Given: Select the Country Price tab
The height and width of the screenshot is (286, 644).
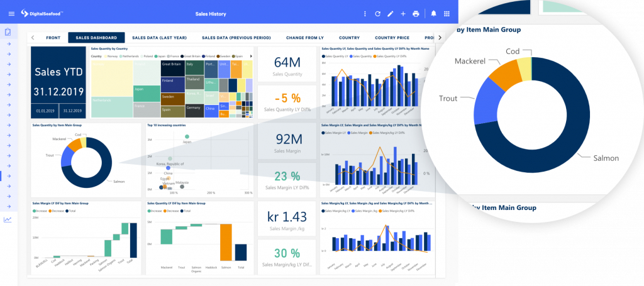Looking at the screenshot, I should [392, 38].
